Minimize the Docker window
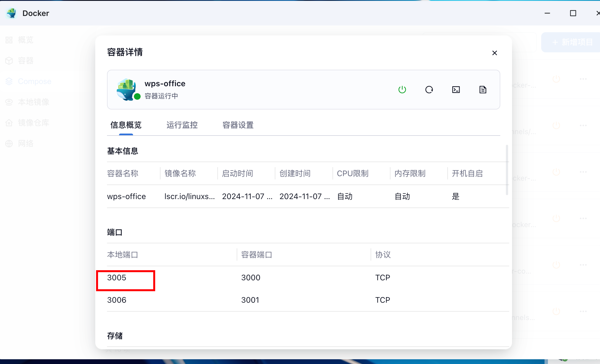 point(547,13)
